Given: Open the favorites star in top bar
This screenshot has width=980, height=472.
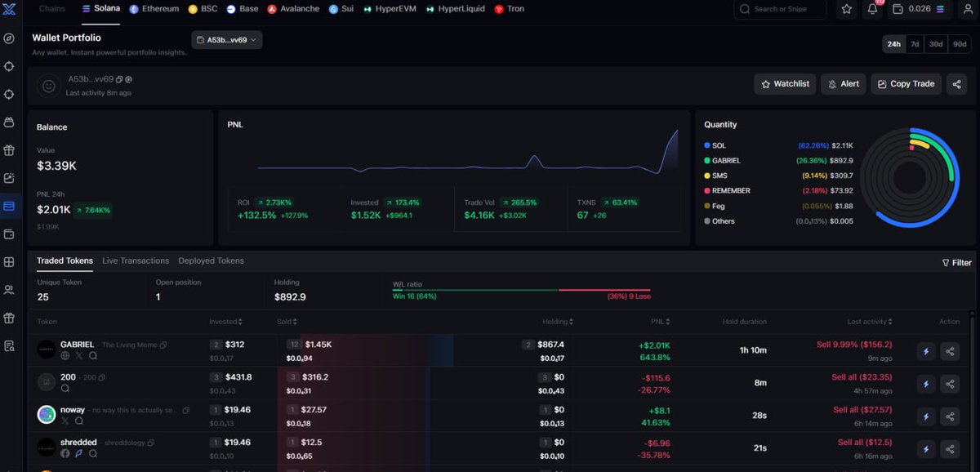Looking at the screenshot, I should coord(847,9).
